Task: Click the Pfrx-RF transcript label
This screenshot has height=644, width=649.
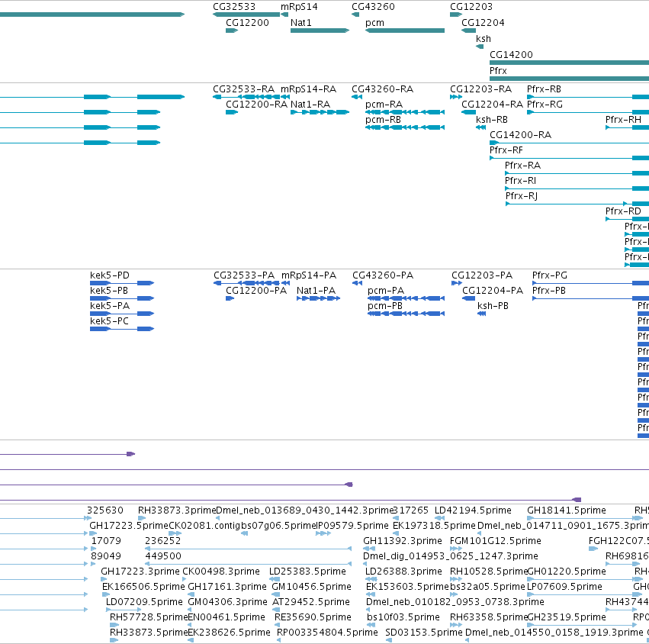Action: pyautogui.click(x=506, y=150)
